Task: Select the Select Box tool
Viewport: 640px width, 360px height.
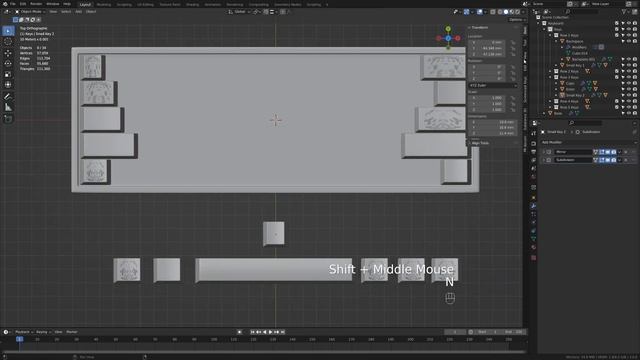Action: (8, 31)
